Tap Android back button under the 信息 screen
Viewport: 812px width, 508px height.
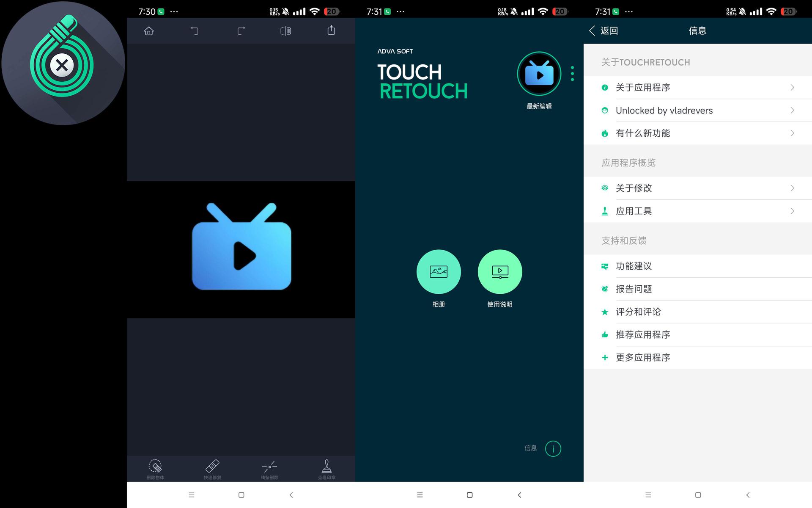748,495
